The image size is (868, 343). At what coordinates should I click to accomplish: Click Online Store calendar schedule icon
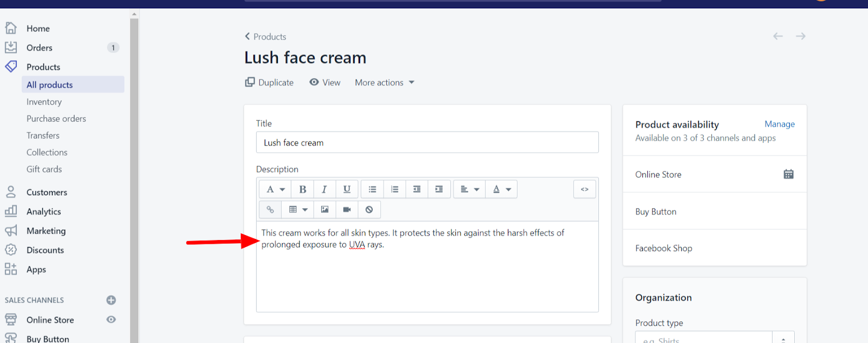coord(789,174)
